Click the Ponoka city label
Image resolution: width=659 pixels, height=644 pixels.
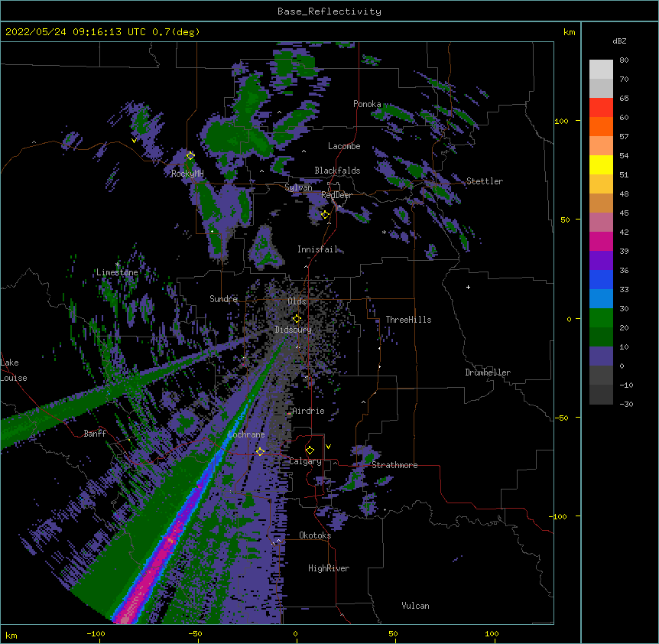(x=367, y=104)
